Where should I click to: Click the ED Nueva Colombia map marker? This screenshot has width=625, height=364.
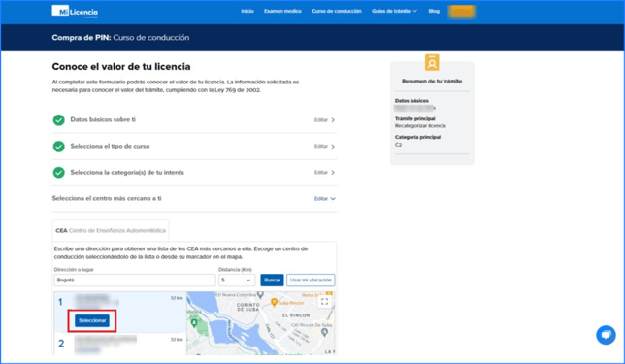coord(260,295)
